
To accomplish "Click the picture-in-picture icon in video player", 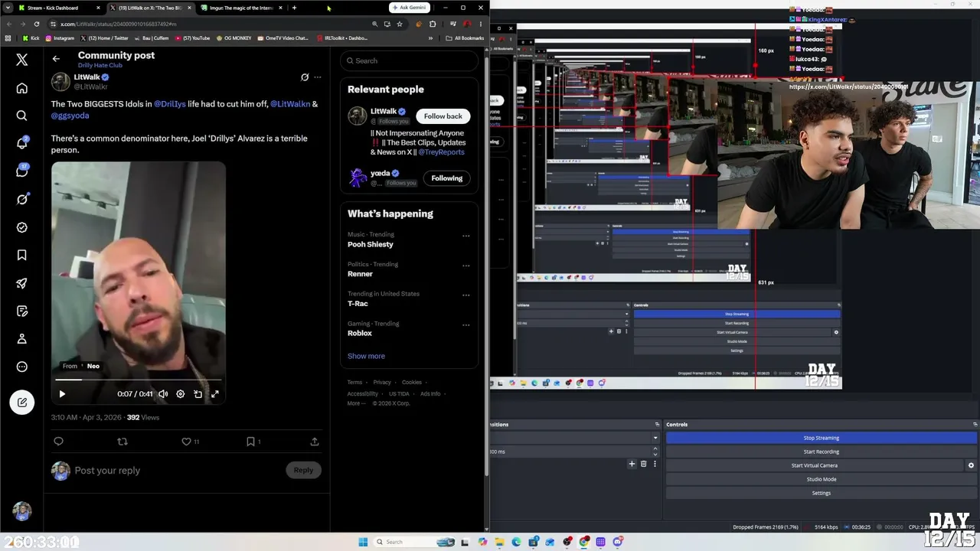I will [198, 394].
